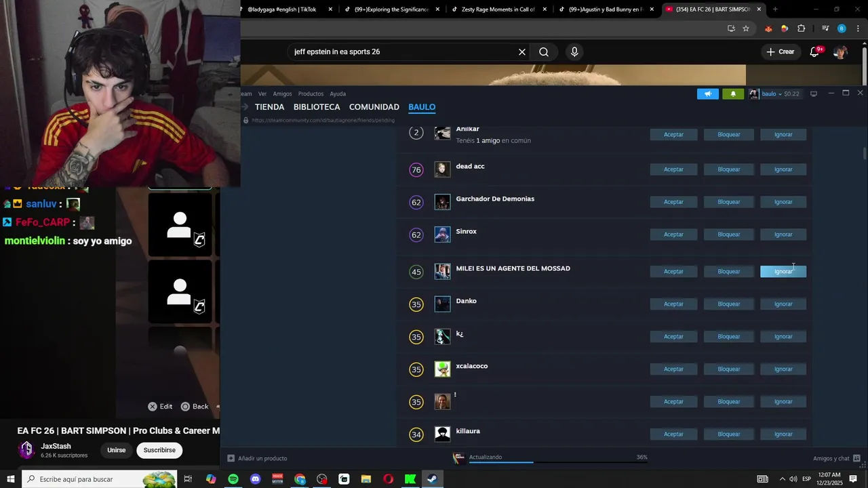This screenshot has height=488, width=868.
Task: Open Steam notifications green bell
Action: point(733,94)
